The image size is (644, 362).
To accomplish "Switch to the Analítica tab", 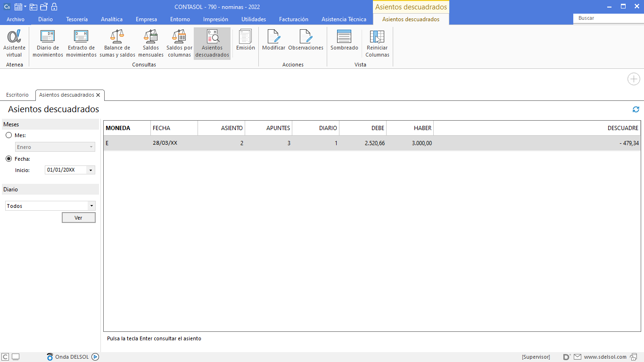I will point(112,19).
